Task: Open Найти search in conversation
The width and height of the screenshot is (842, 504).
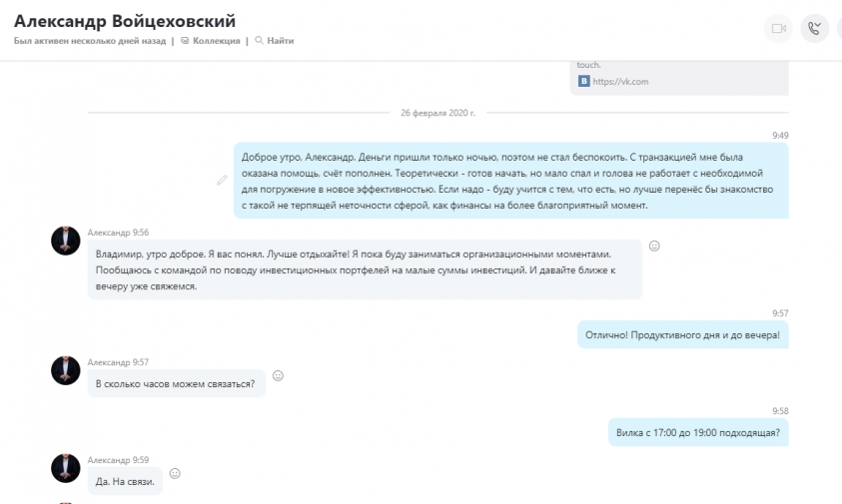Action: (x=275, y=40)
